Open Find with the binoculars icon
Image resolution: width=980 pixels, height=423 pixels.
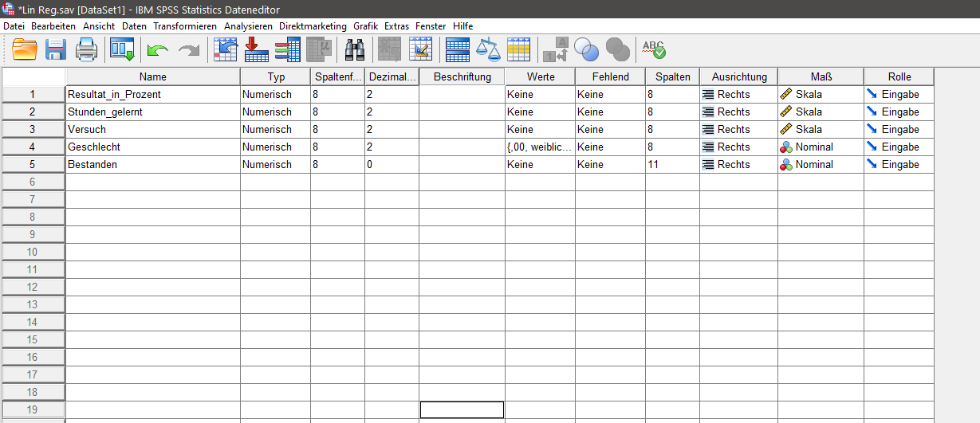pyautogui.click(x=354, y=50)
